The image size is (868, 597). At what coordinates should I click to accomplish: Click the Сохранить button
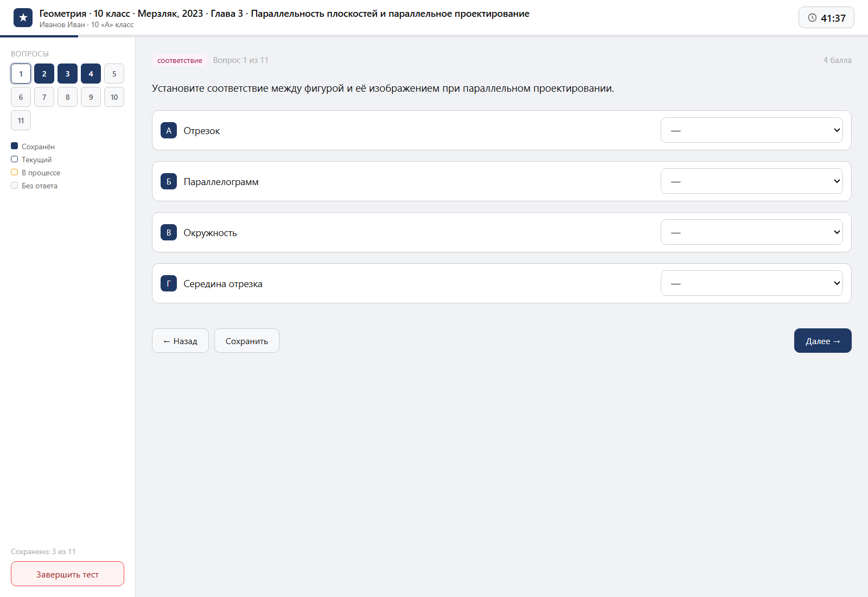(247, 341)
